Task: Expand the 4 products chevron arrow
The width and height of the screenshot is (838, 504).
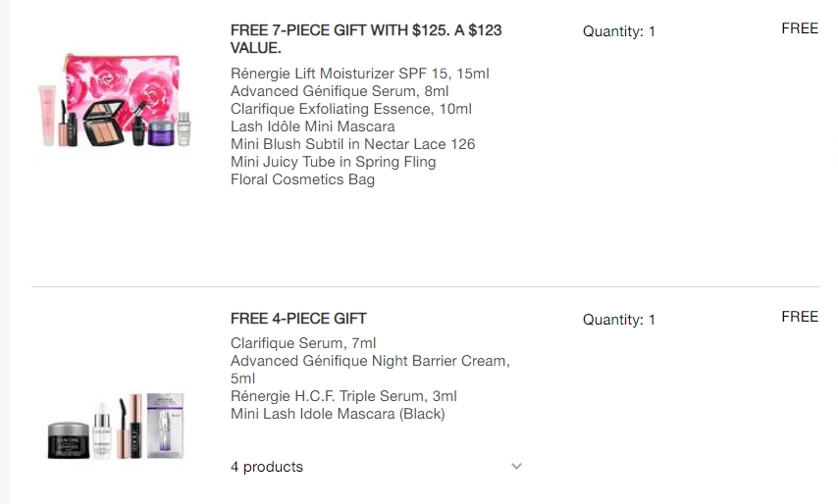Action: [517, 467]
